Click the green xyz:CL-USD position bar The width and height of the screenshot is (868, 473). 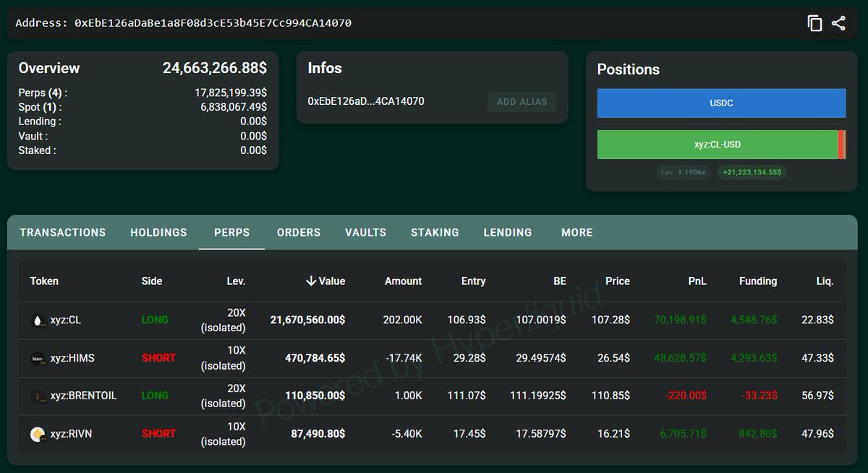click(717, 145)
